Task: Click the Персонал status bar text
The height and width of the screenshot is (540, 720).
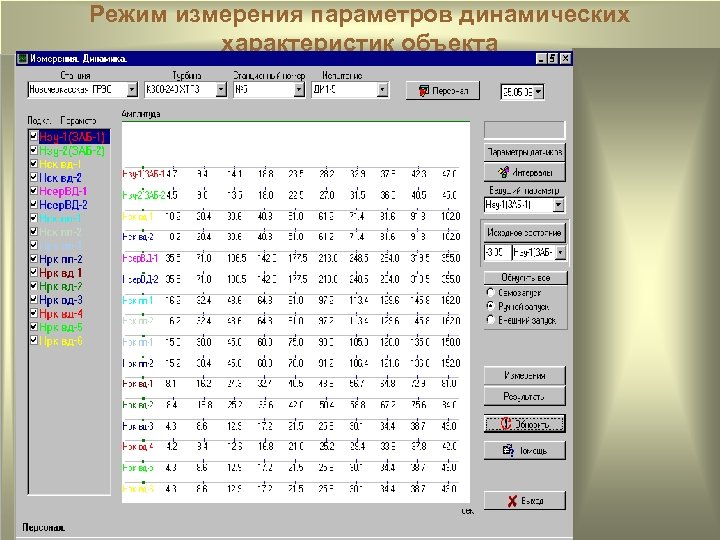Action: click(44, 528)
